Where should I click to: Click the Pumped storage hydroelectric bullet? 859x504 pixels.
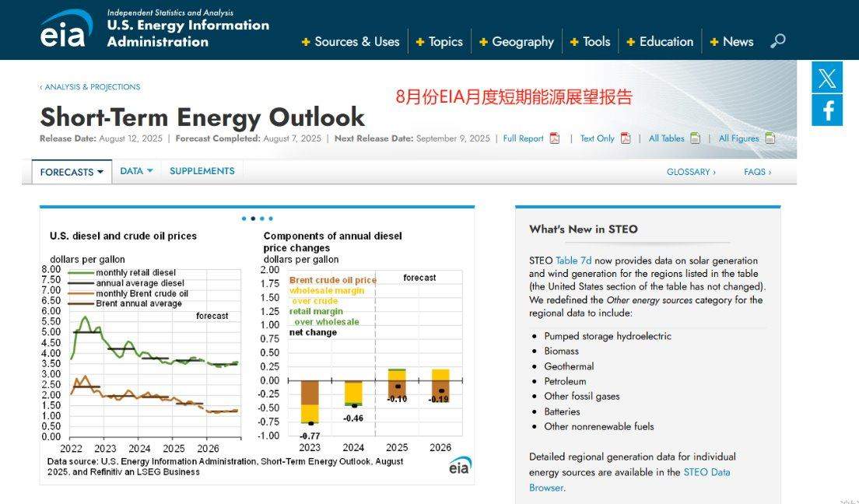[608, 336]
